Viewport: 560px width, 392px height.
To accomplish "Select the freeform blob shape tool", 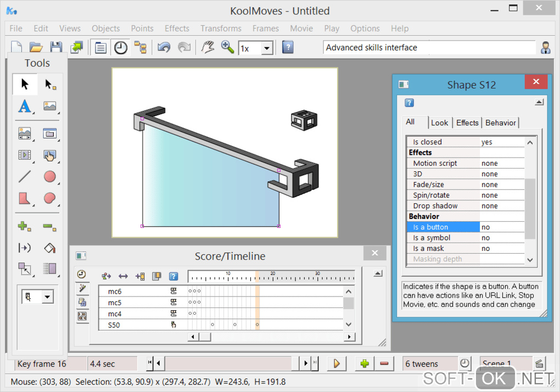I will (49, 198).
